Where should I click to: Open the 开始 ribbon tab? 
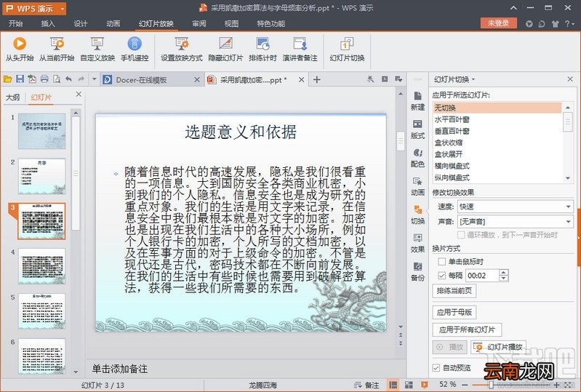pyautogui.click(x=15, y=23)
